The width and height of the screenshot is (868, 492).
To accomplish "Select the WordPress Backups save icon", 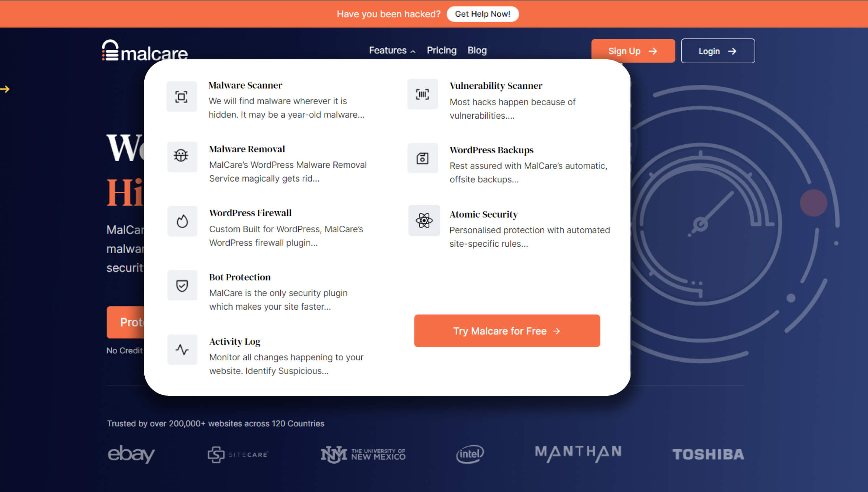I will click(423, 158).
